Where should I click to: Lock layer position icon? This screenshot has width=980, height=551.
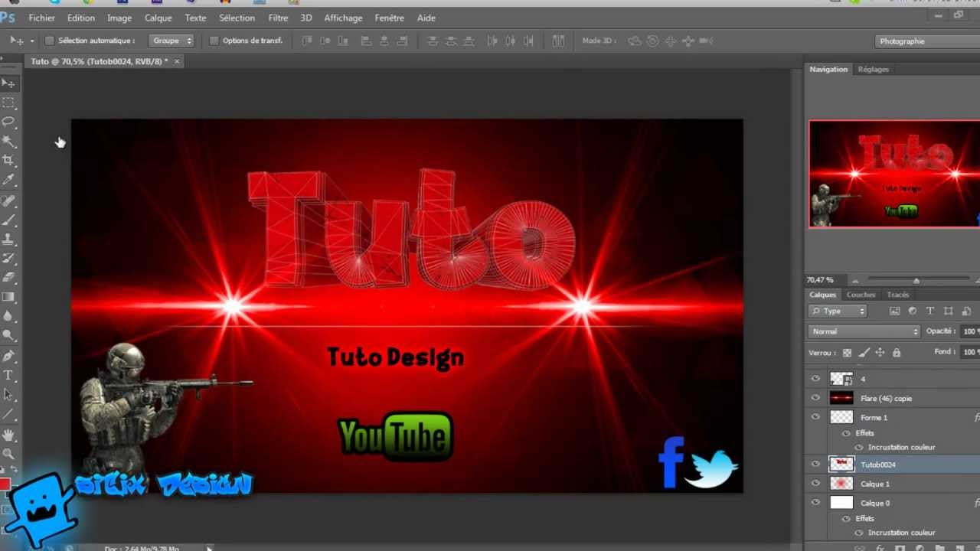coord(880,352)
